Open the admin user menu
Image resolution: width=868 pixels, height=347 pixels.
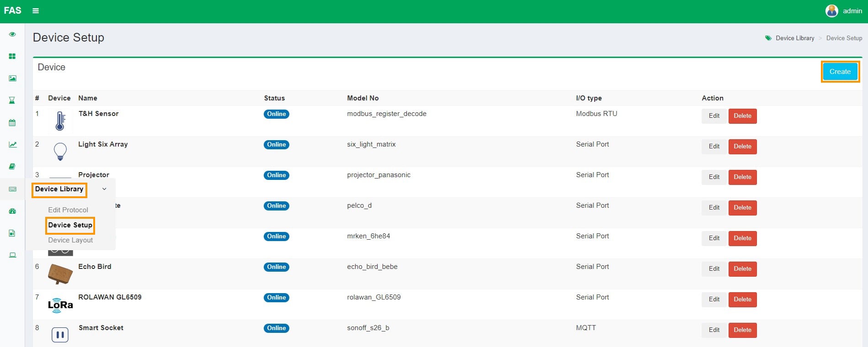tap(844, 11)
